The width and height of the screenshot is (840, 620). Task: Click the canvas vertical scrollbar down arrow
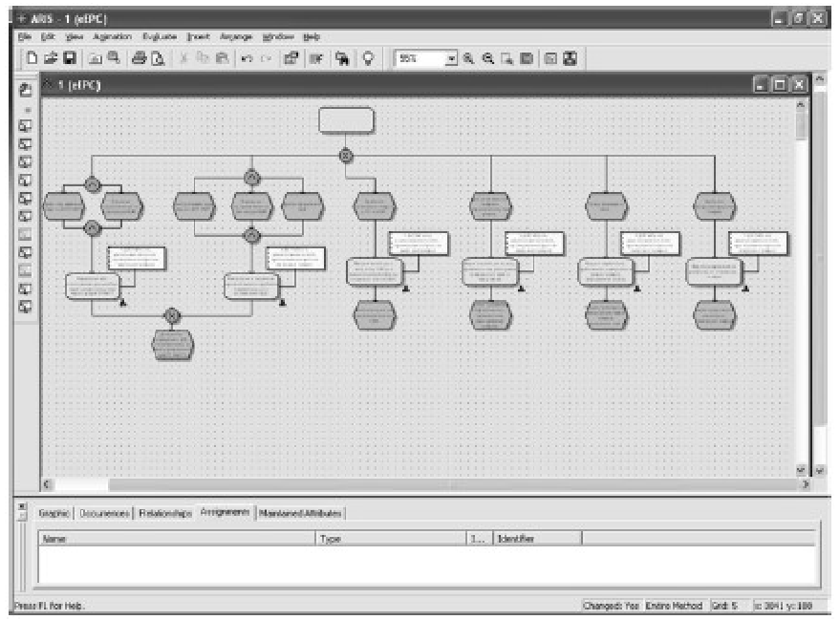tap(801, 470)
